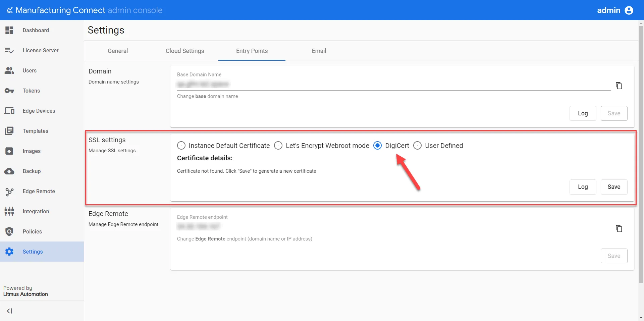The image size is (644, 321).
Task: Switch to the General tab
Action: pyautogui.click(x=118, y=51)
